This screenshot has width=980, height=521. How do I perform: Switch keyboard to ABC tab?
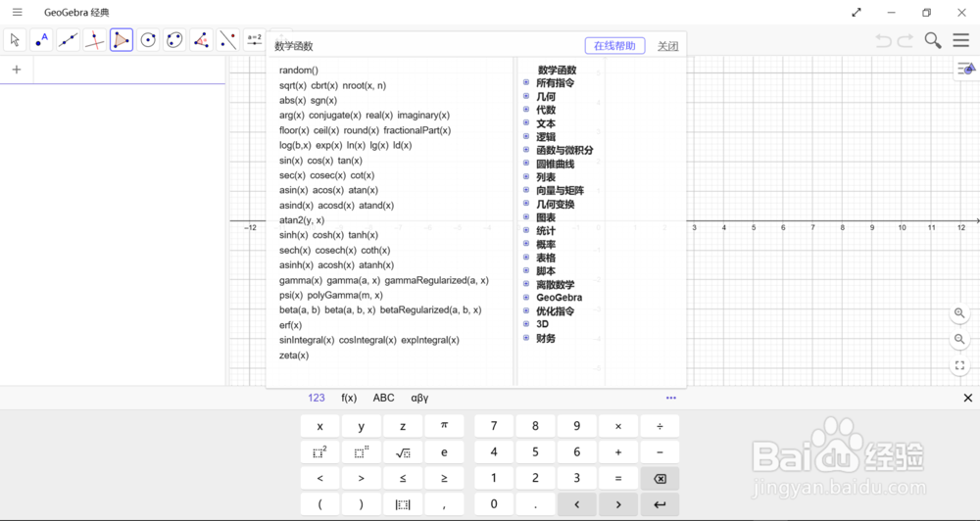tap(384, 398)
